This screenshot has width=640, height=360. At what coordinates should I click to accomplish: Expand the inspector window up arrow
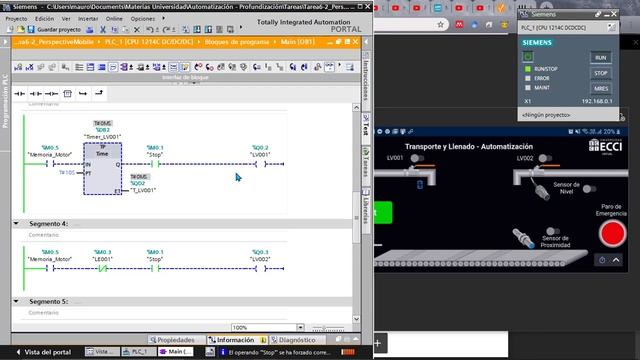click(356, 339)
